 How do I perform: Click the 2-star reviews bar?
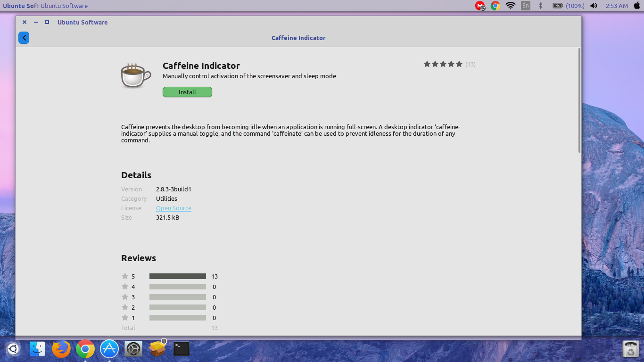(178, 307)
